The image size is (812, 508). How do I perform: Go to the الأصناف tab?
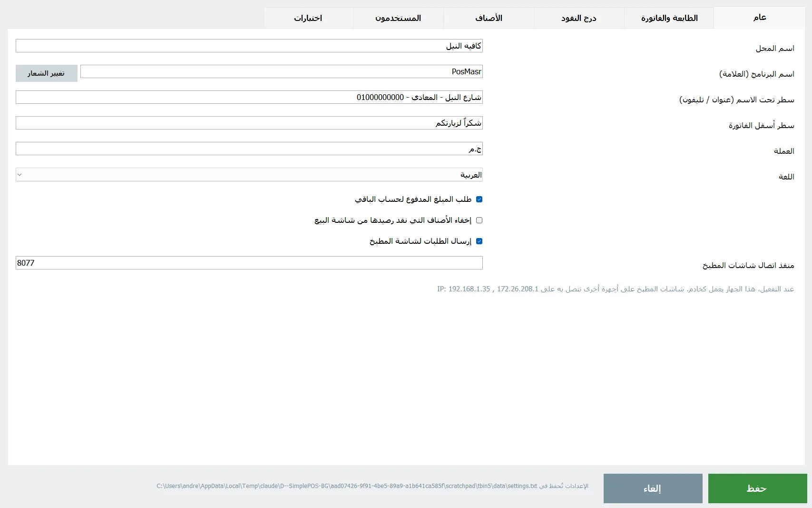[x=489, y=18]
